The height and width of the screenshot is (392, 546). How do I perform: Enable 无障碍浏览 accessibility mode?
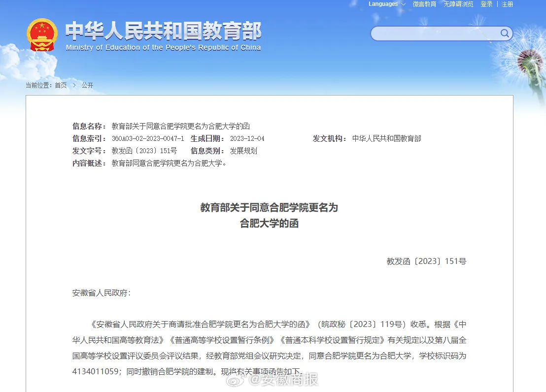tap(458, 4)
